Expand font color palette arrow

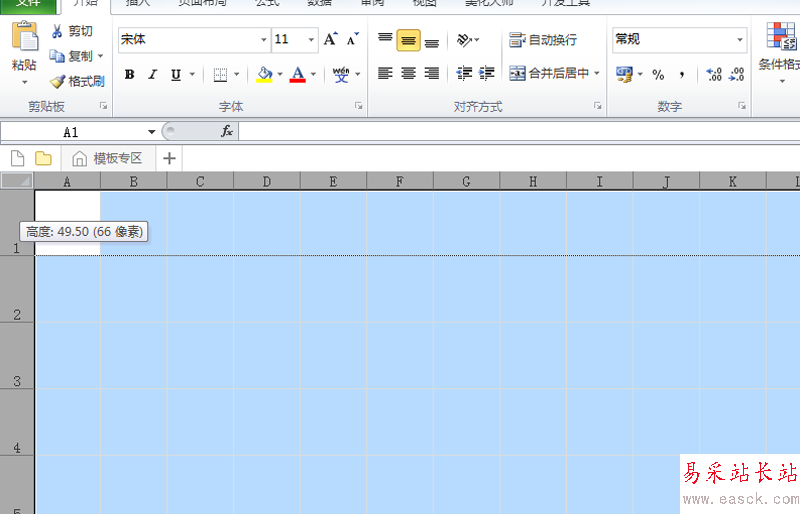[313, 75]
